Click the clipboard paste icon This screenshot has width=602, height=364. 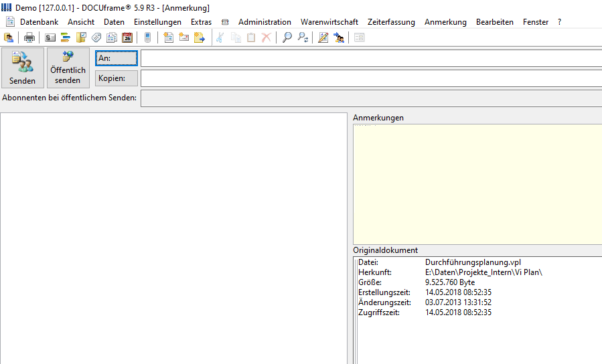pos(251,37)
